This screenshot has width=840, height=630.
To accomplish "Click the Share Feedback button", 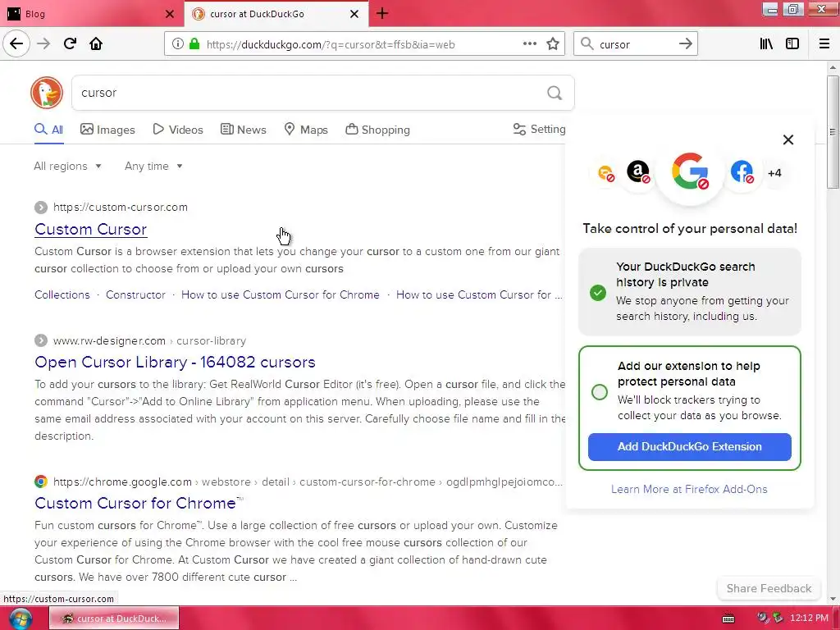I will [x=769, y=588].
